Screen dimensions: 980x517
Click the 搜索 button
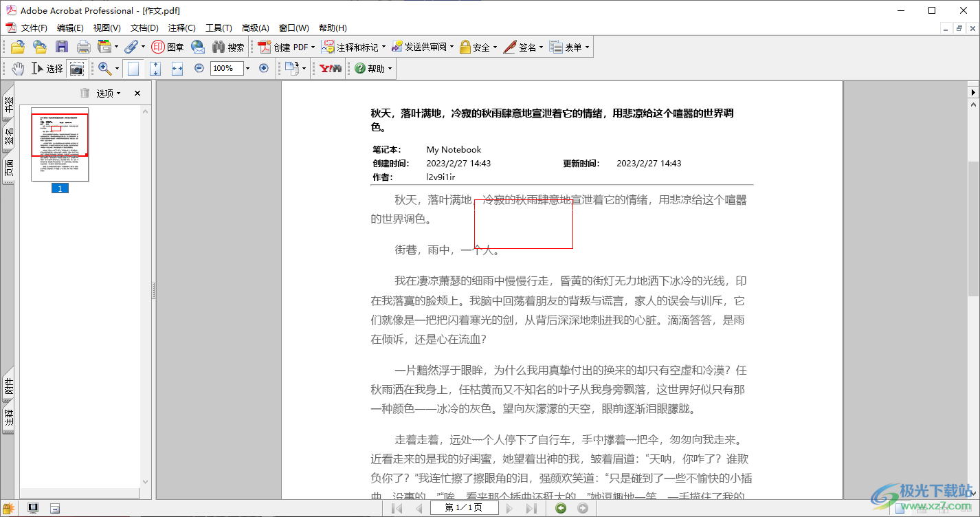pos(228,47)
